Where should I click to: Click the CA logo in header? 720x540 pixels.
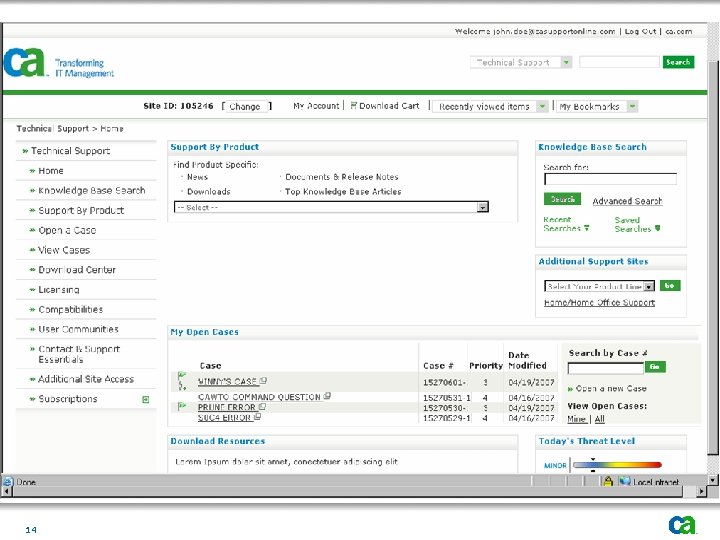(x=25, y=62)
